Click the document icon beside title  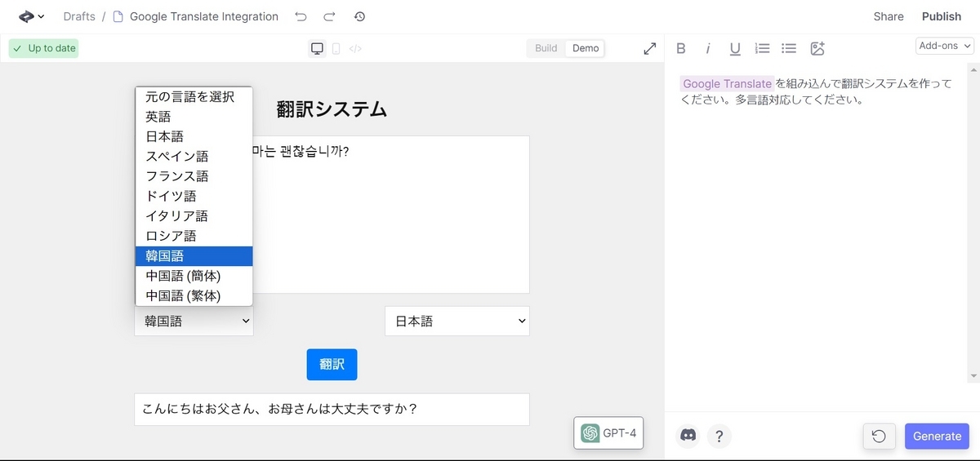118,16
